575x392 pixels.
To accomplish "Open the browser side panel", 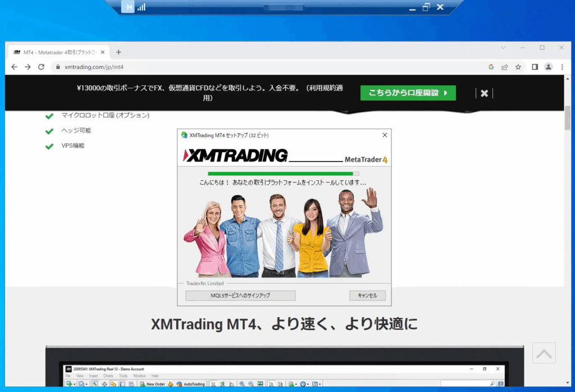I will [535, 67].
